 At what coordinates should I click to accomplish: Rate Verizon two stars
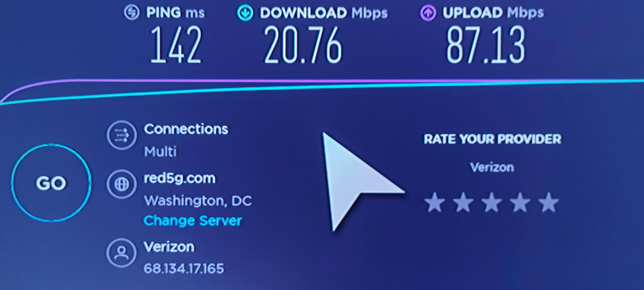(x=463, y=202)
